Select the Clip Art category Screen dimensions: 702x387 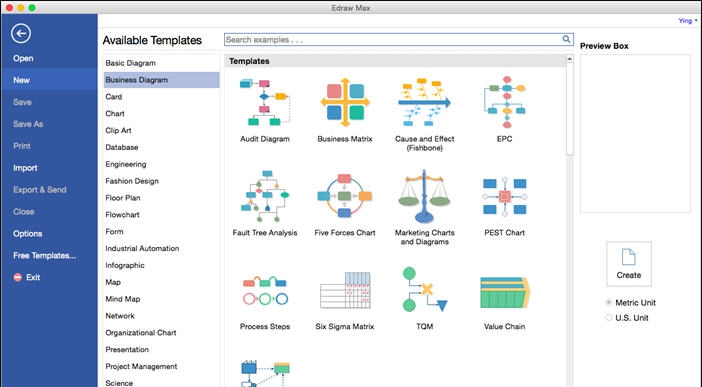coord(162,130)
